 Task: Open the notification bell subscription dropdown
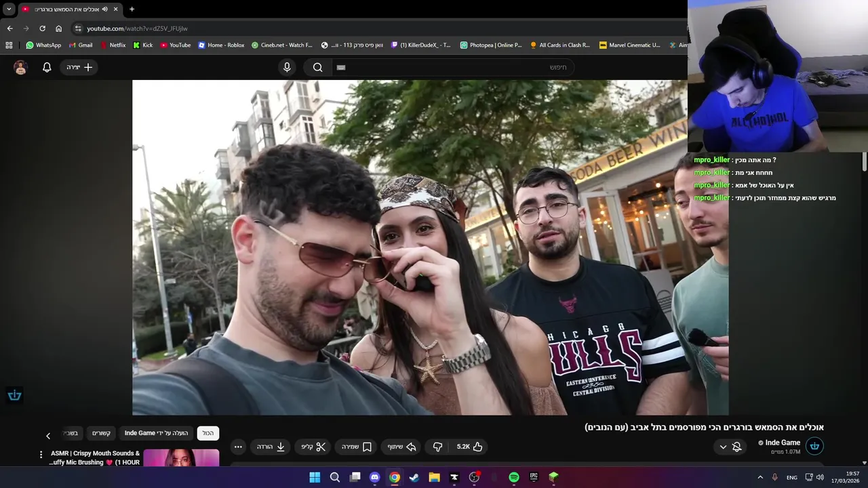[730, 447]
